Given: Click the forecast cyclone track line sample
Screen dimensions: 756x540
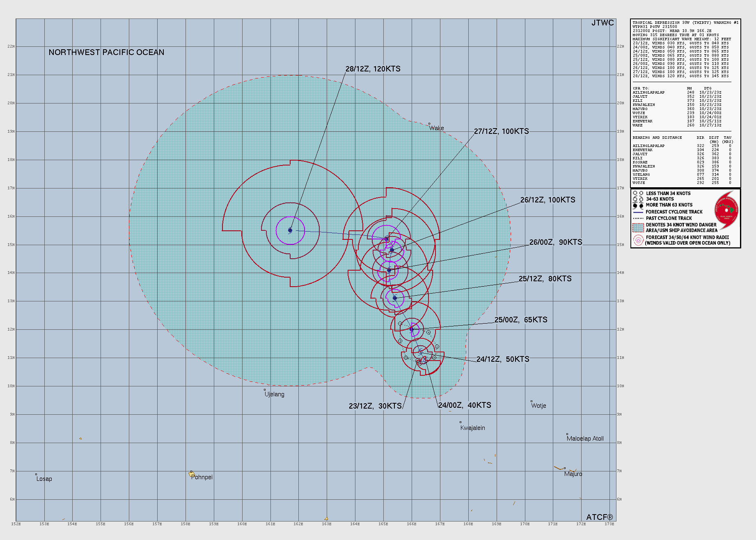Looking at the screenshot, I should click(x=638, y=212).
